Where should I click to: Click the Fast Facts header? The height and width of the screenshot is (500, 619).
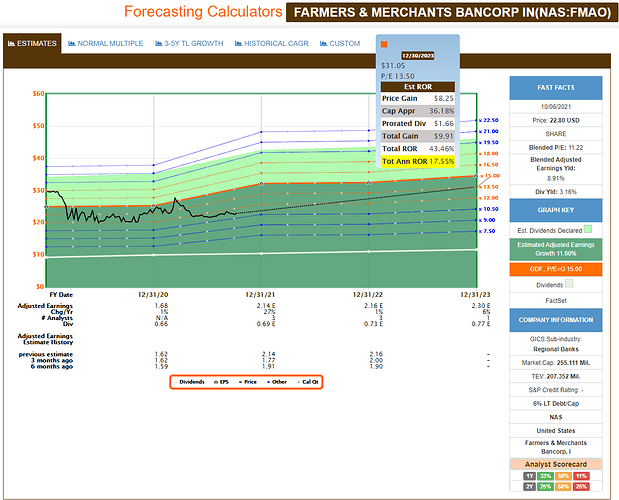click(x=556, y=88)
